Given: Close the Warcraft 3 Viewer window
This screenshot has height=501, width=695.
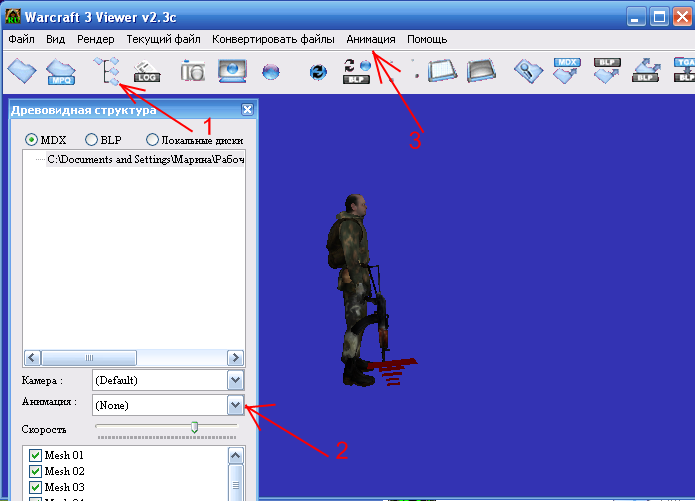Looking at the screenshot, I should click(682, 17).
